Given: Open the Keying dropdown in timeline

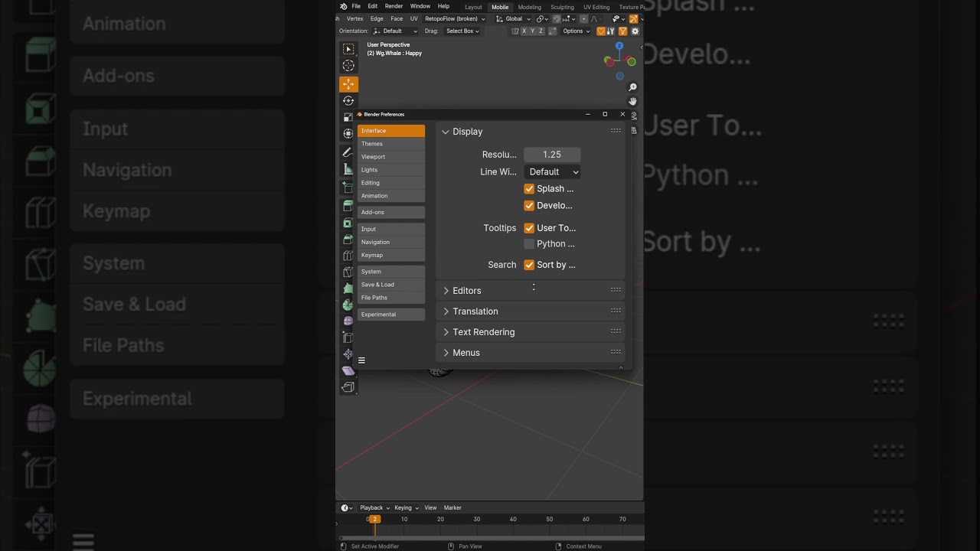Looking at the screenshot, I should tap(406, 507).
